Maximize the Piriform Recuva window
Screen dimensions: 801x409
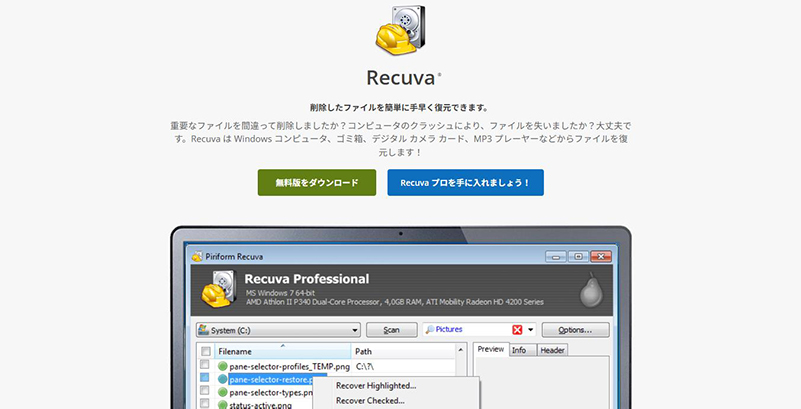(578, 256)
